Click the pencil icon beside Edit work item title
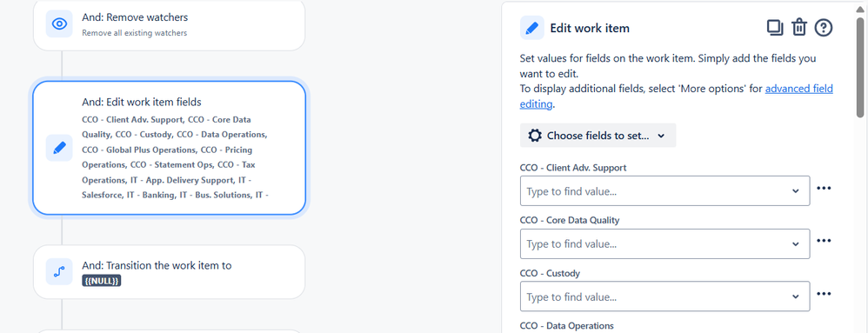The height and width of the screenshot is (333, 868). 532,28
